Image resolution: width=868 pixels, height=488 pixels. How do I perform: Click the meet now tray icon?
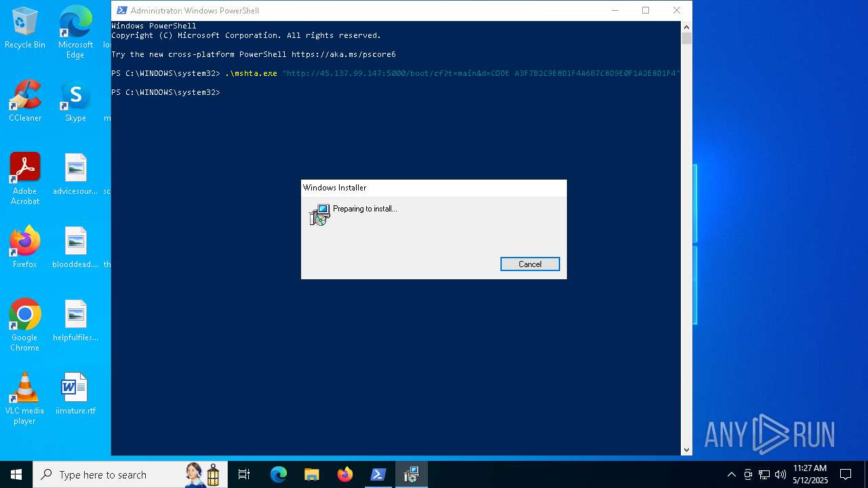748,474
